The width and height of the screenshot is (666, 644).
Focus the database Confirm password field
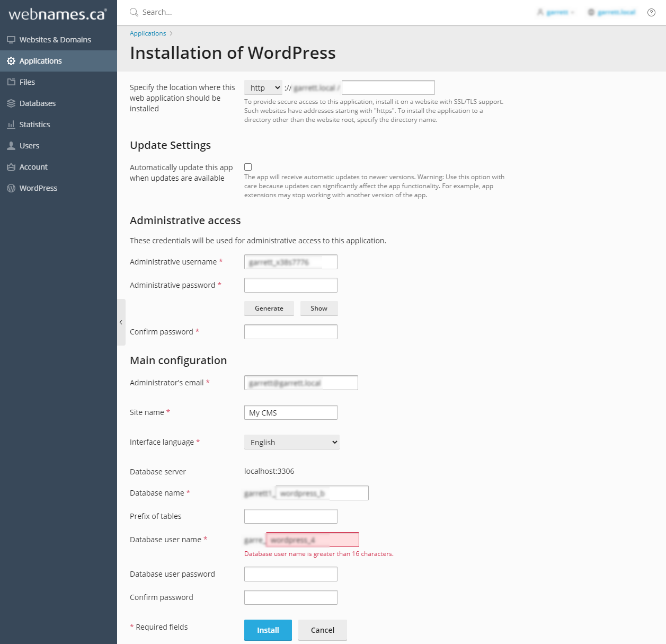point(291,597)
